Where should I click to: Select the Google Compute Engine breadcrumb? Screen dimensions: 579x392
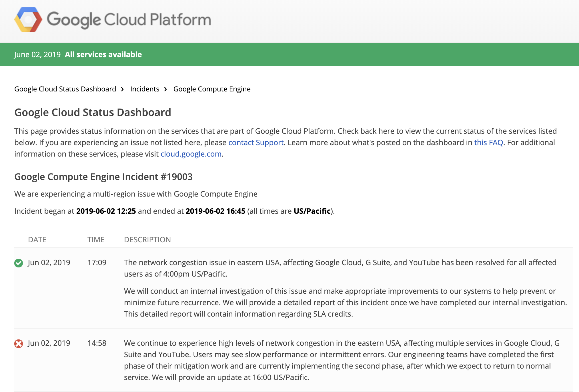(212, 89)
